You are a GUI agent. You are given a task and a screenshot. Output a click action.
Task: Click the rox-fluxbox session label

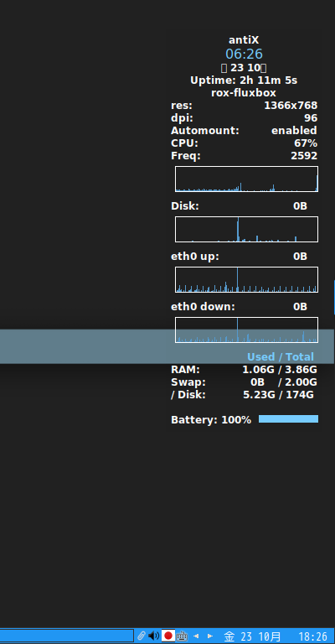244,93
